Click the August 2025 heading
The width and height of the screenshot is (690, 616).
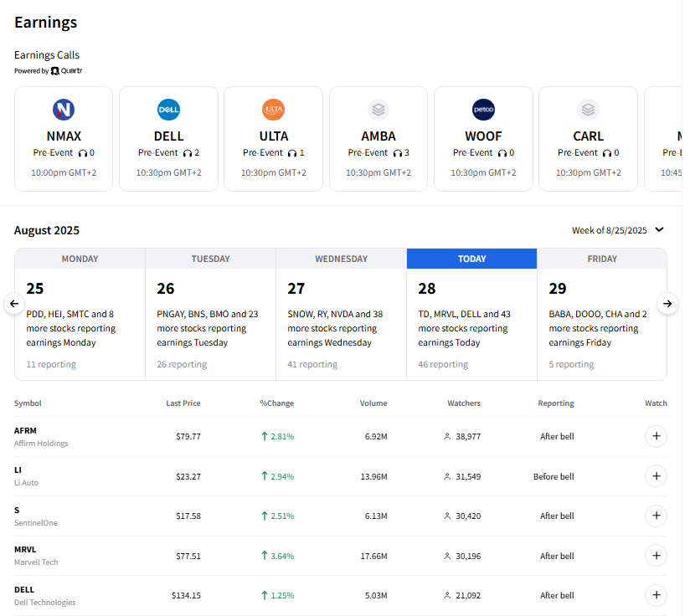click(x=47, y=230)
